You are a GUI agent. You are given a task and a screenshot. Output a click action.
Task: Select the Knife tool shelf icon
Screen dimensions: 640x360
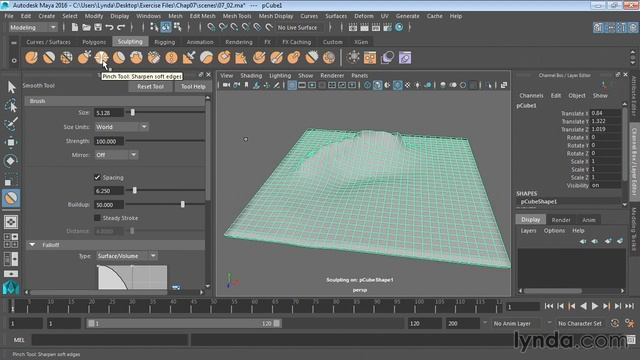259,58
